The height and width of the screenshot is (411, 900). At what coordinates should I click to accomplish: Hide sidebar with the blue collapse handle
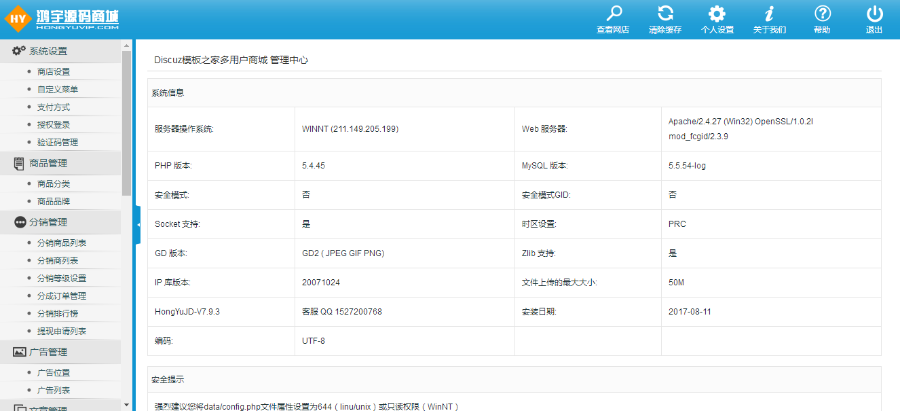138,225
